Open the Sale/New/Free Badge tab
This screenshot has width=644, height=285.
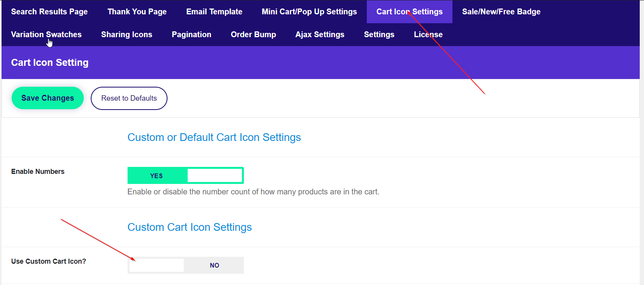point(501,12)
